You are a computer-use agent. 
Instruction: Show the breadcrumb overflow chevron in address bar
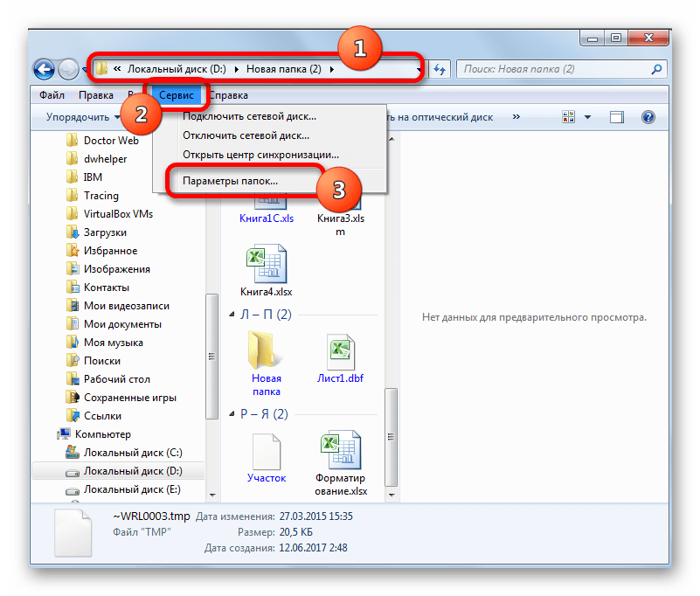[117, 69]
